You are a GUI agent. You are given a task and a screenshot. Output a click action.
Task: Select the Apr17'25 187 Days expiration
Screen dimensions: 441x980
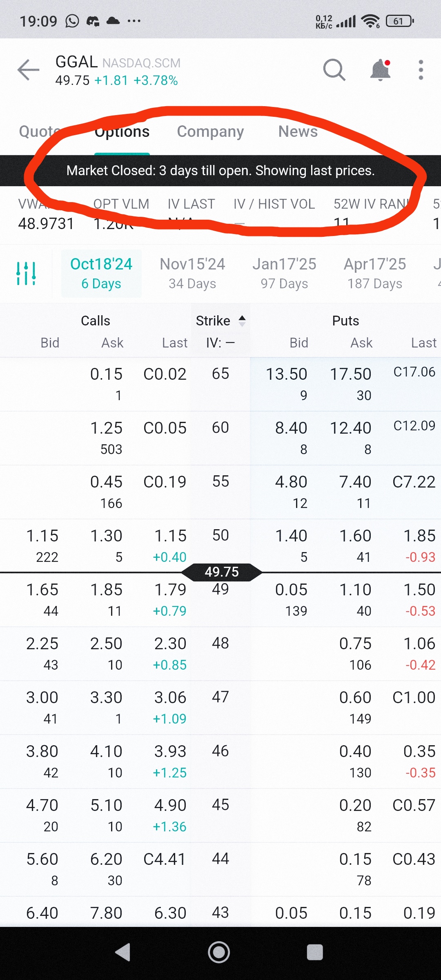click(375, 273)
